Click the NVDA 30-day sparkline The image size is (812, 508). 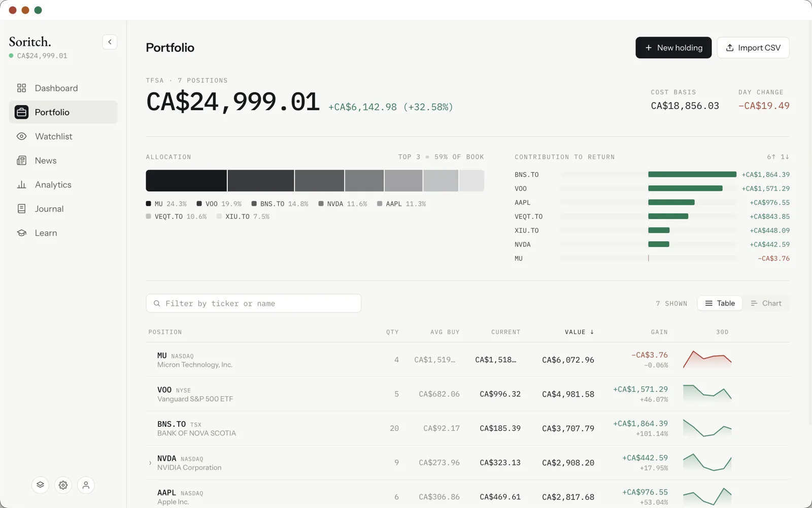(707, 462)
